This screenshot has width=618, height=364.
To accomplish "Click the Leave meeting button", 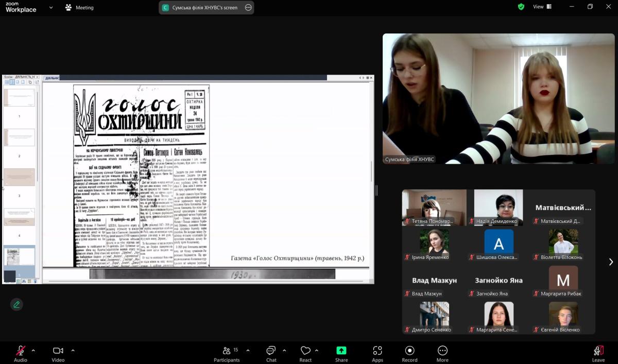I will pos(598,353).
